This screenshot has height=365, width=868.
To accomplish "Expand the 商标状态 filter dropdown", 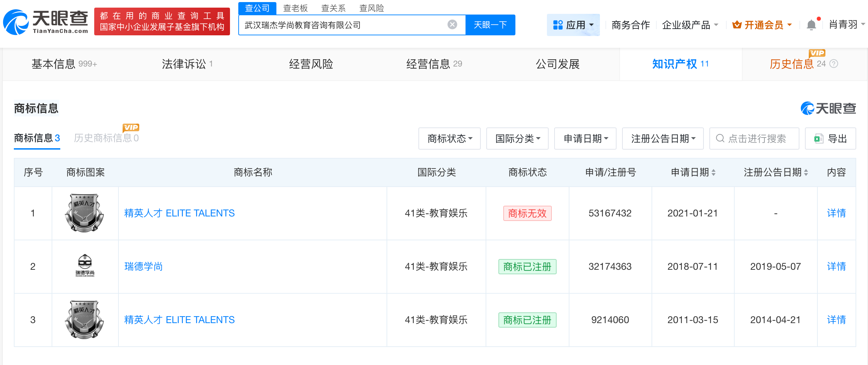I will 449,139.
